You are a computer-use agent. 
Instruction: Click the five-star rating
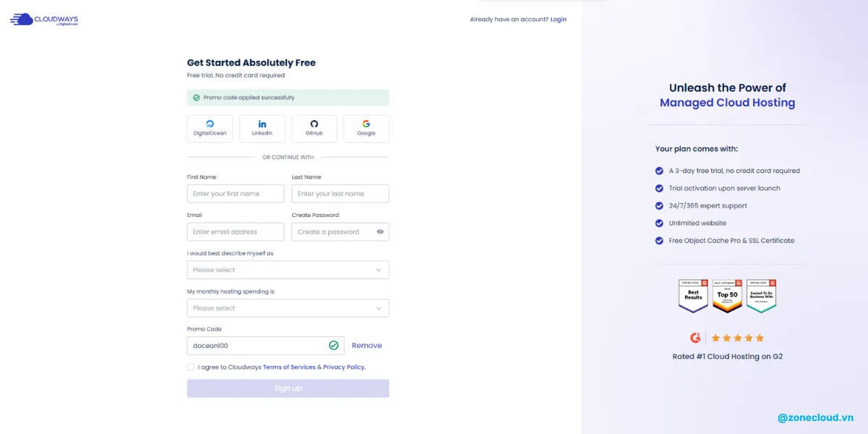738,338
